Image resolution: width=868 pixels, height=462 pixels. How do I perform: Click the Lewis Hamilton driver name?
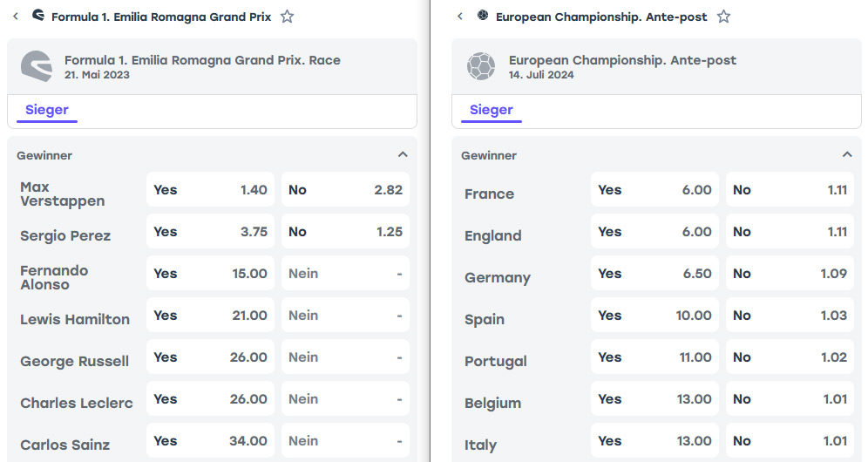tap(75, 319)
